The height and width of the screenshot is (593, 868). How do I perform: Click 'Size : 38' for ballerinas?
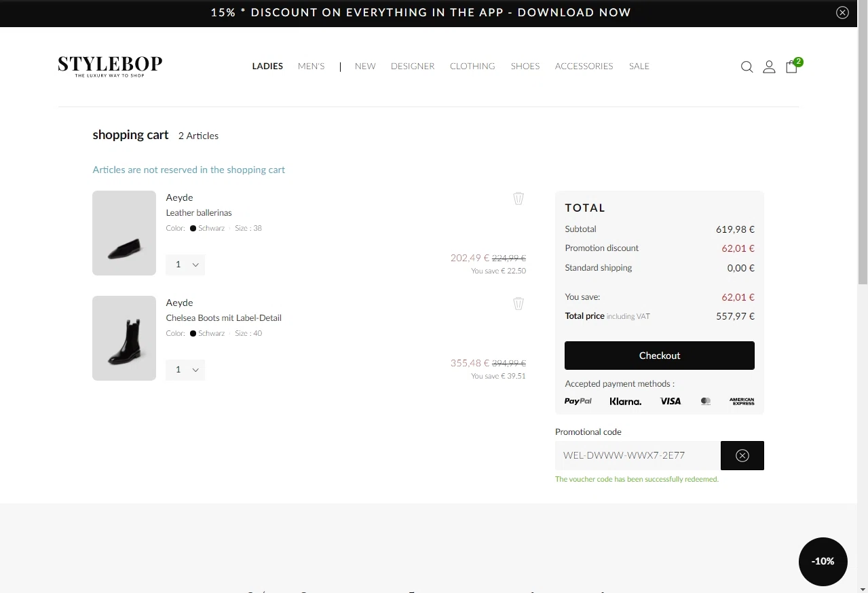pyautogui.click(x=248, y=228)
